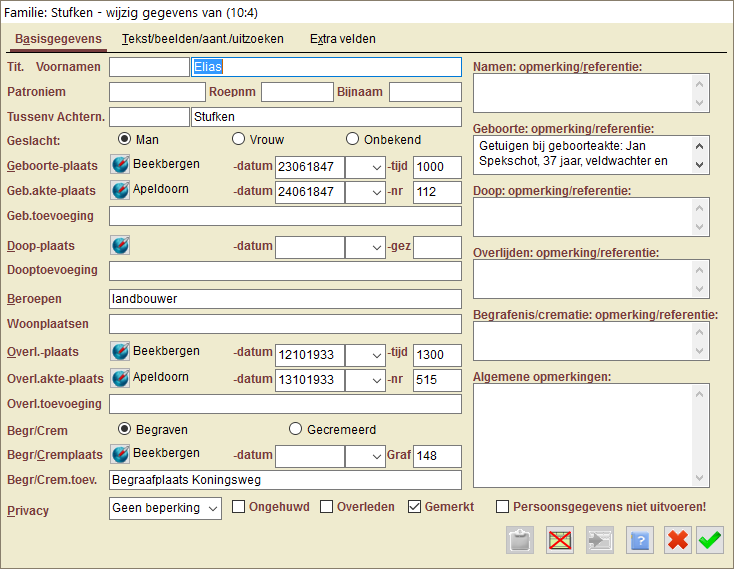The height and width of the screenshot is (569, 734).
Task: Open the Doop date qualifier dropdown
Action: 366,248
